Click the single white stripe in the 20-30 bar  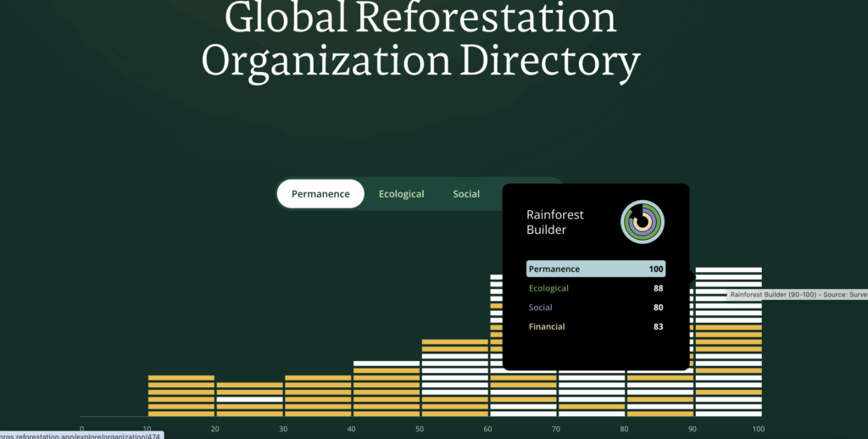(250, 399)
